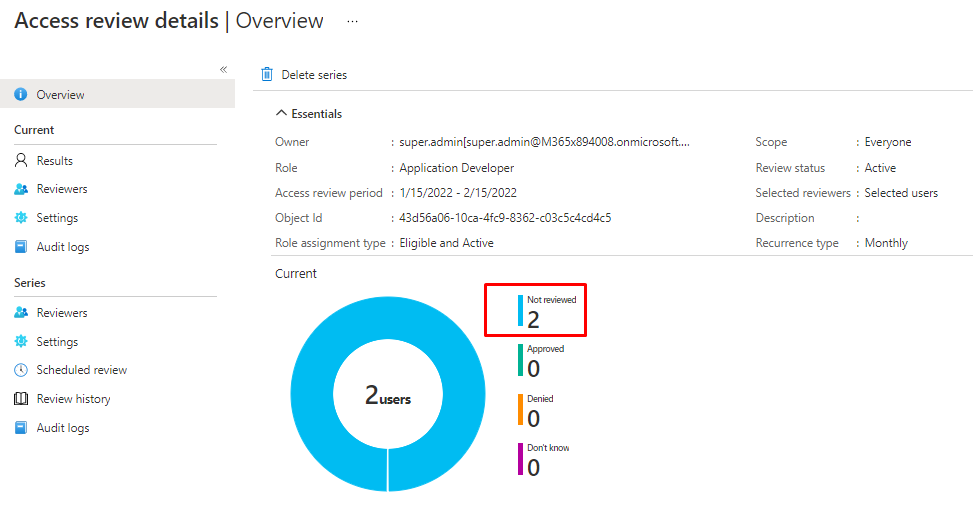973x532 pixels.
Task: Click the Delete series trash icon
Action: [x=267, y=75]
